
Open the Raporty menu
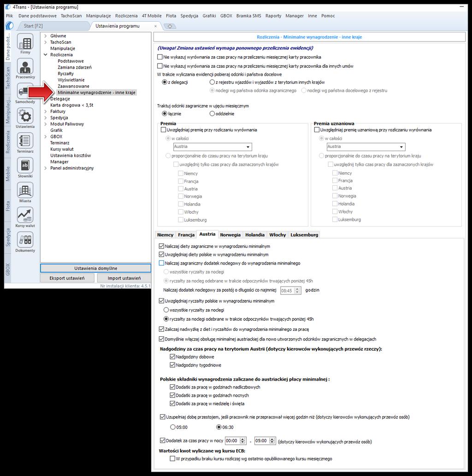coord(273,16)
